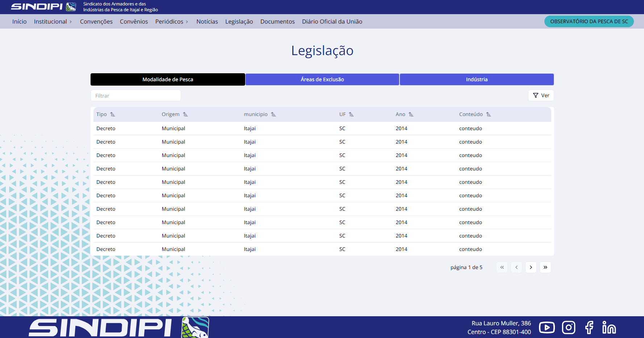Sort table by Tipo column icon
Screen dimensions: 644x338
(113, 114)
